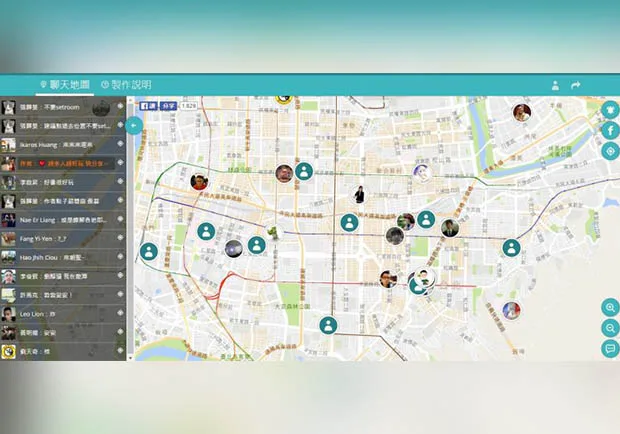
Task: Click the Facebook round button on map
Action: 611,130
